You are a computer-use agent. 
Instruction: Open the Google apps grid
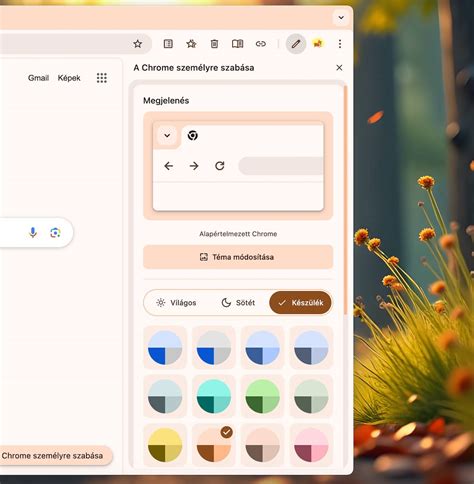(x=102, y=78)
